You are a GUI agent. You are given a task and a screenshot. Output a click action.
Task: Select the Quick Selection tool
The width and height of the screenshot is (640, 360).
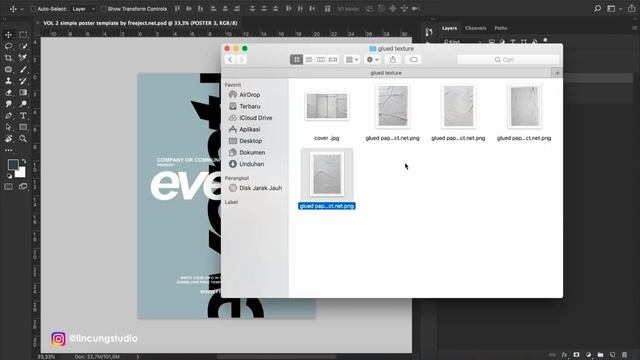click(x=23, y=46)
